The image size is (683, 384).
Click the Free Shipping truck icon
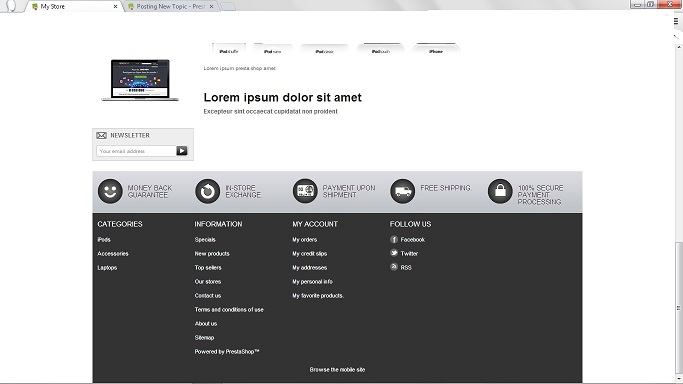[x=402, y=191]
